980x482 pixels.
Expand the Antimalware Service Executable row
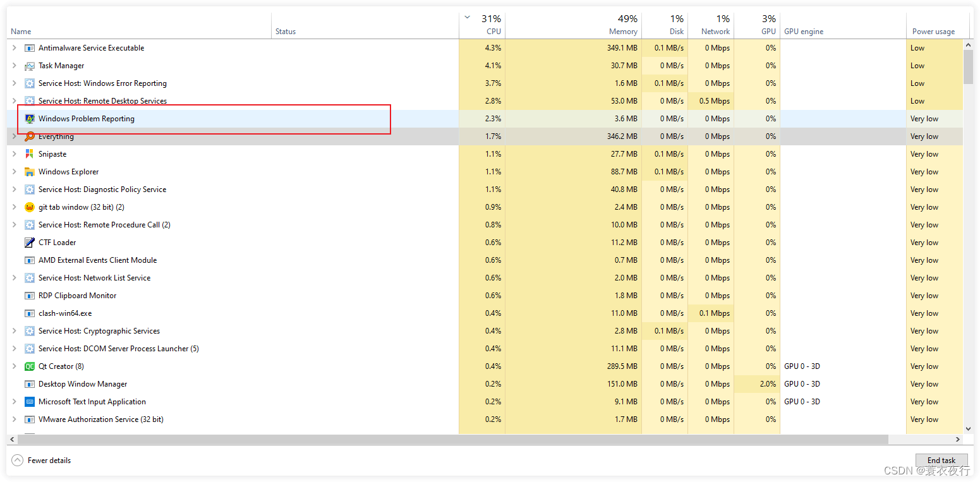pos(15,48)
